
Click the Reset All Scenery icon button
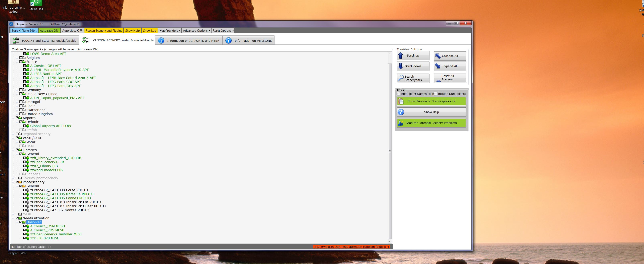[x=450, y=78]
